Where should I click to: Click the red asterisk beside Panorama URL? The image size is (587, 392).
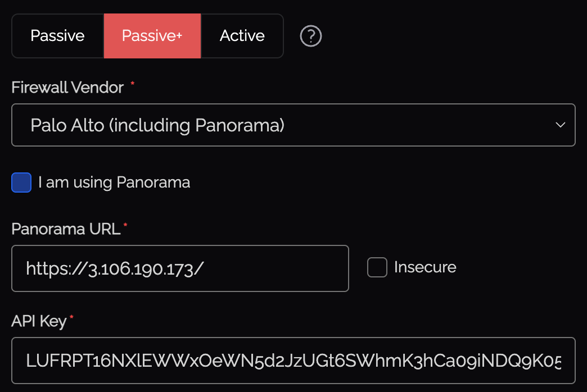[125, 226]
